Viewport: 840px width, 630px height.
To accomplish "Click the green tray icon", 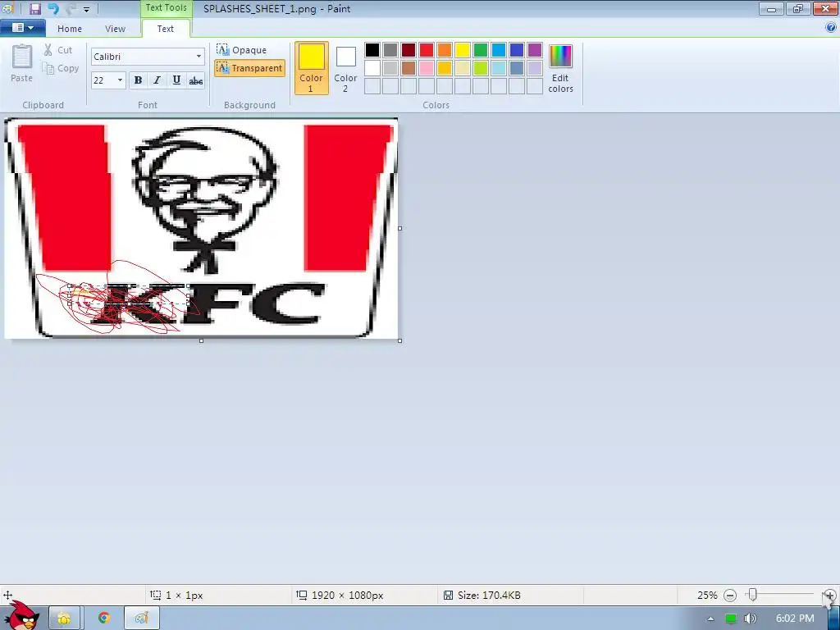I will coord(731,619).
